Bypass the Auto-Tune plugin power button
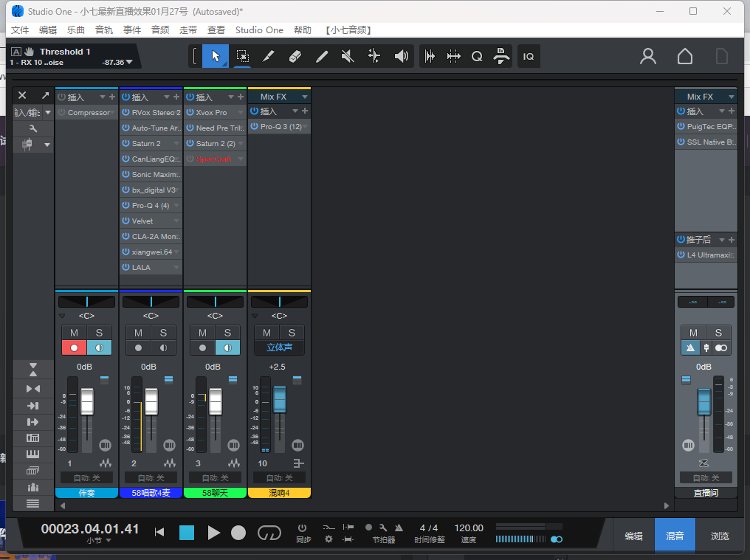The height and width of the screenshot is (560, 750). click(x=126, y=128)
